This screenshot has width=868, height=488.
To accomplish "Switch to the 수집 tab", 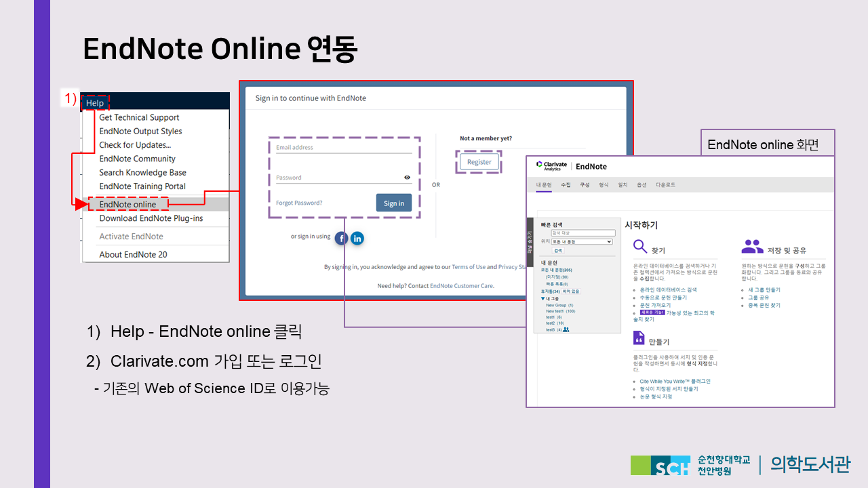I will click(x=566, y=185).
